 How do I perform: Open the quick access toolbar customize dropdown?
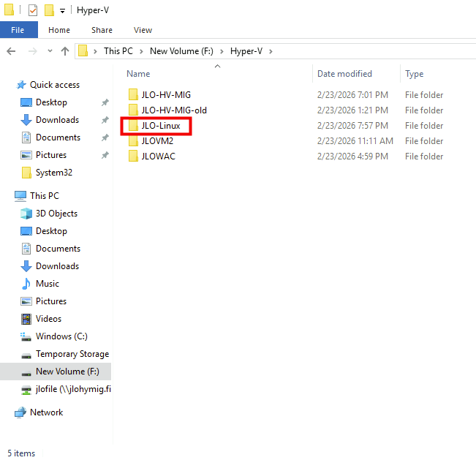62,11
